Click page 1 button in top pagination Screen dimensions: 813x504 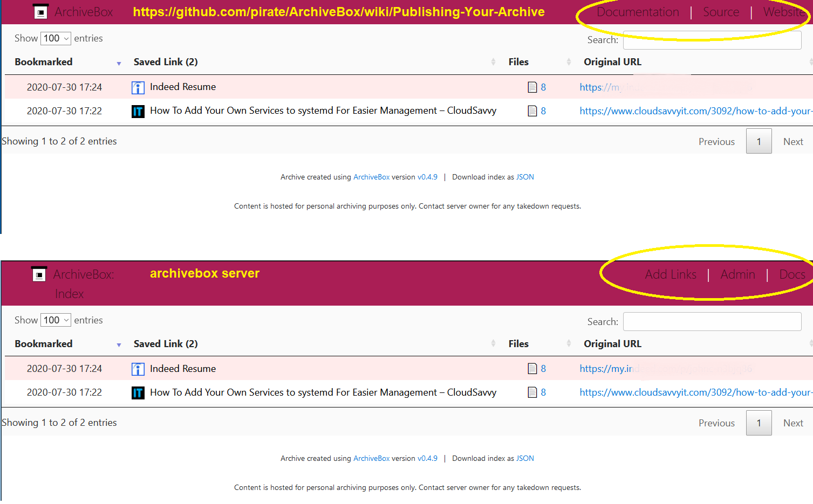(x=759, y=141)
